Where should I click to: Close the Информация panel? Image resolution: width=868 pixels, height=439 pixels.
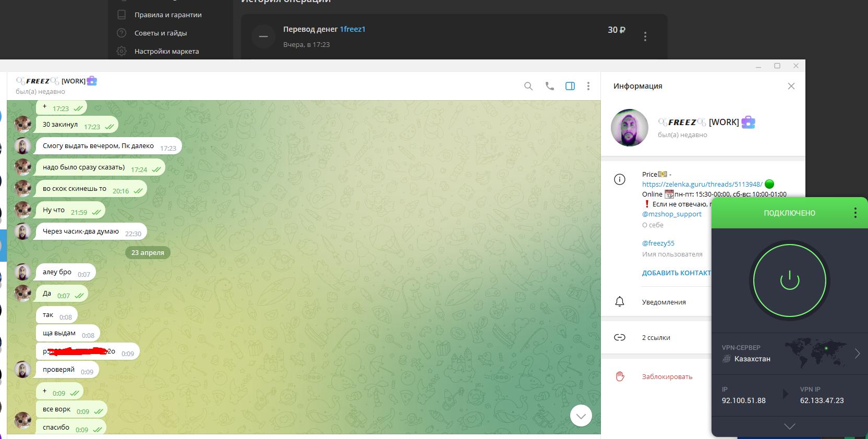[x=791, y=86]
